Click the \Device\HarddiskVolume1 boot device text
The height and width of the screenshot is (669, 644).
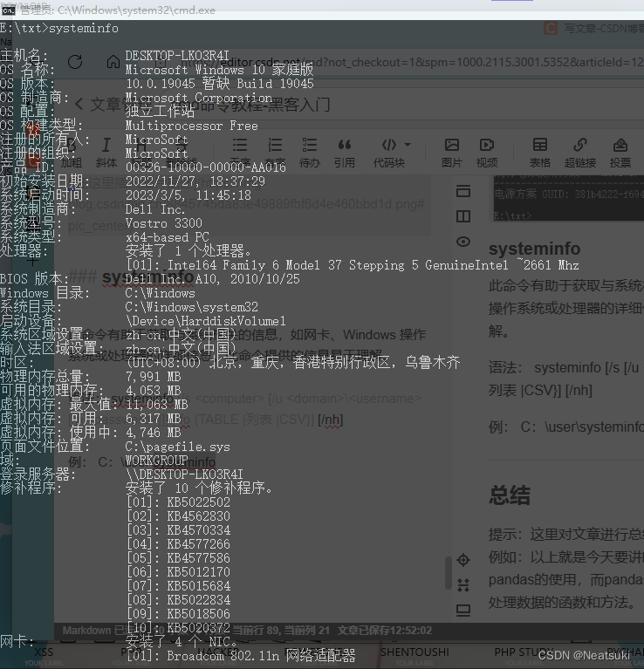pos(206,321)
